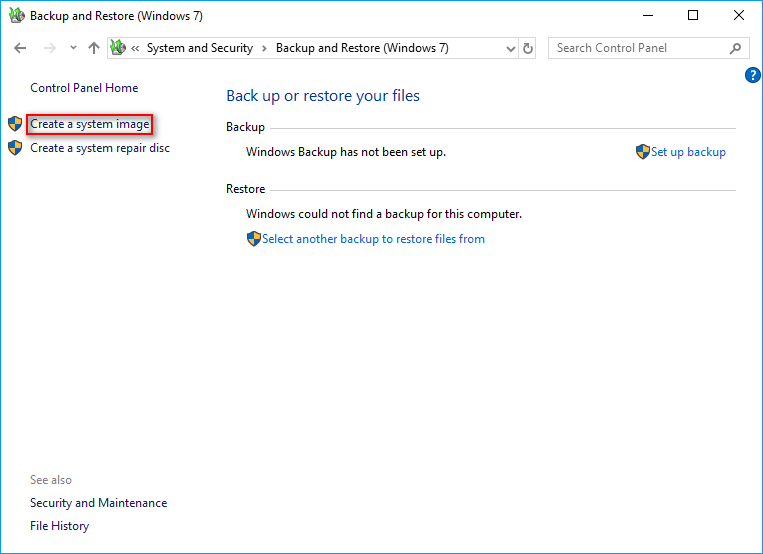The height and width of the screenshot is (554, 763).
Task: Choose Select another backup to restore files from
Action: tap(373, 239)
